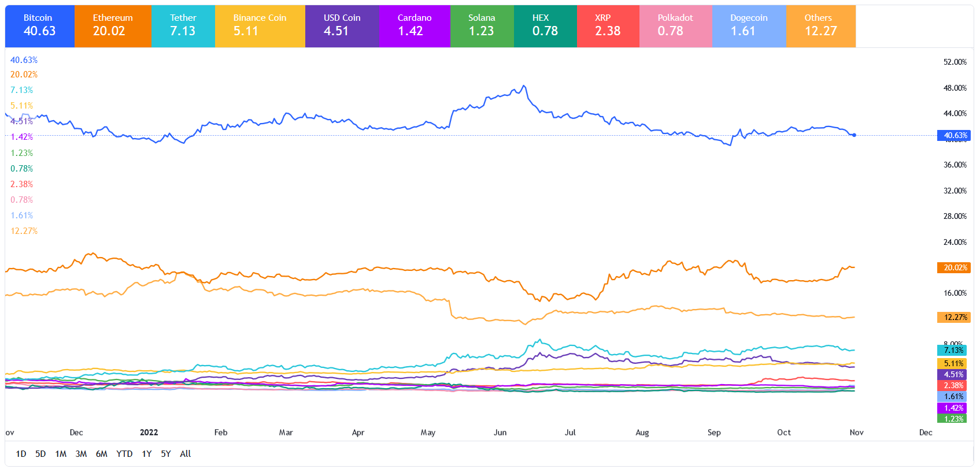This screenshot has height=469, width=980.
Task: Switch the chart to 5Y range
Action: [166, 454]
